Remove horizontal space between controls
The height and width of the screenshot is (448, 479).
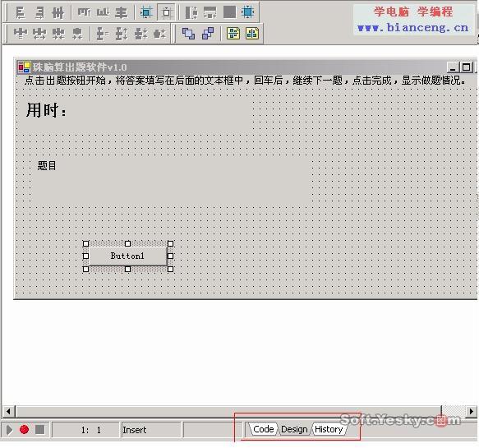click(x=77, y=34)
